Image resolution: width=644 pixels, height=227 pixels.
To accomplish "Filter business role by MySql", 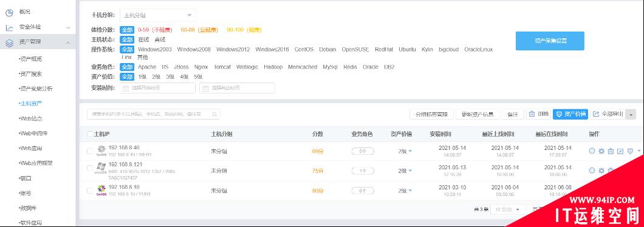I will [330, 67].
